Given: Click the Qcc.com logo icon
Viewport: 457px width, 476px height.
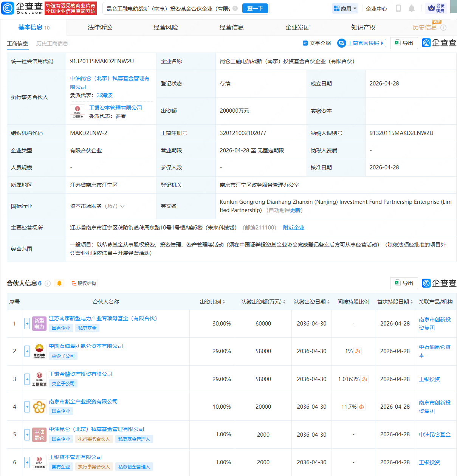Looking at the screenshot, I should pyautogui.click(x=8, y=8).
